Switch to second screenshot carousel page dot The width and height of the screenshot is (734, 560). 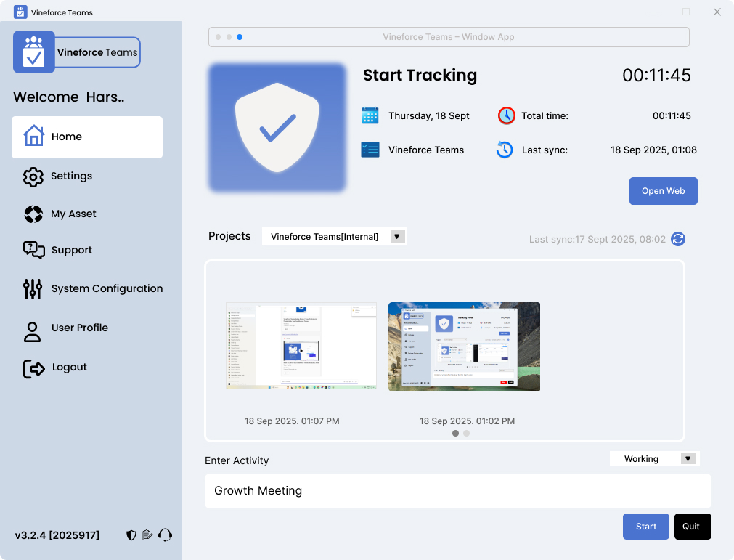pyautogui.click(x=466, y=434)
